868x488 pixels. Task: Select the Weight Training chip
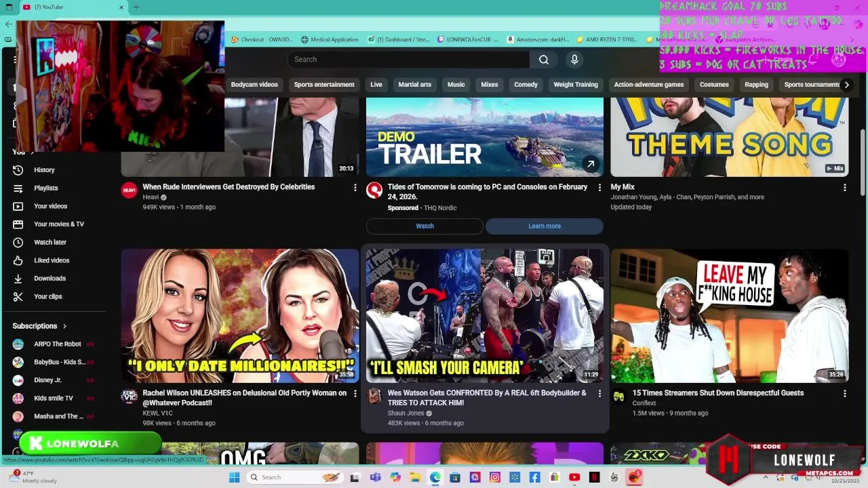click(576, 85)
